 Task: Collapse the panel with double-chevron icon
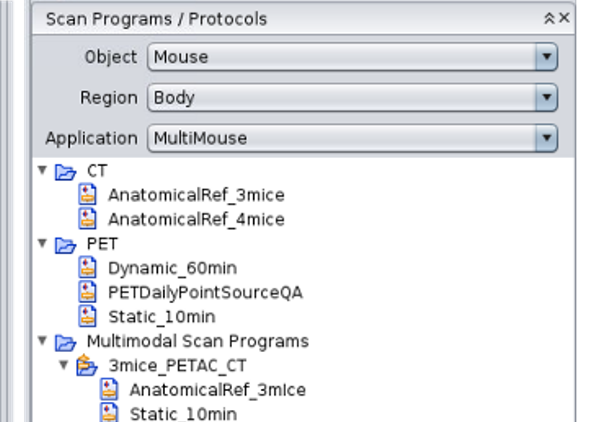pyautogui.click(x=549, y=18)
